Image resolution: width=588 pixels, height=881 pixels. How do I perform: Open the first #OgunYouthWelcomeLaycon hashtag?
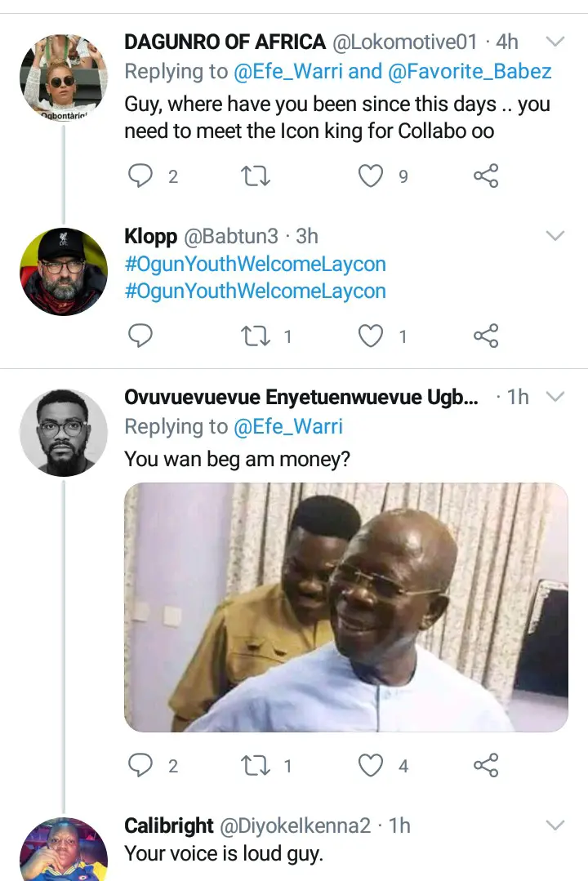pyautogui.click(x=255, y=265)
